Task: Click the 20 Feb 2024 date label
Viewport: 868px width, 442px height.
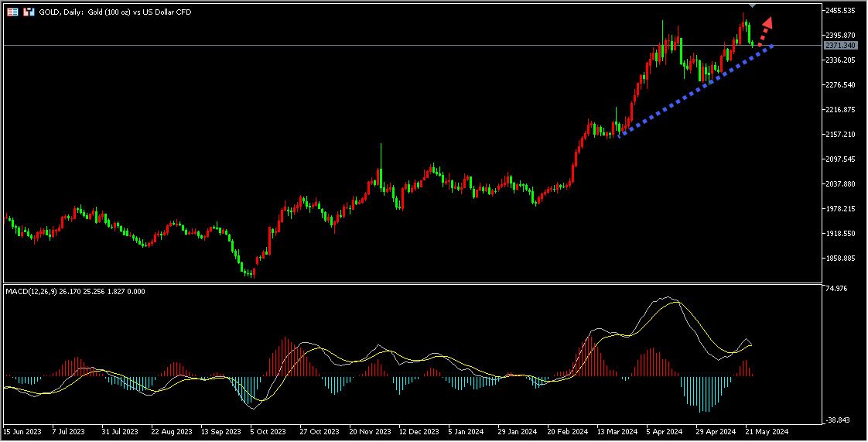Action: [567, 431]
